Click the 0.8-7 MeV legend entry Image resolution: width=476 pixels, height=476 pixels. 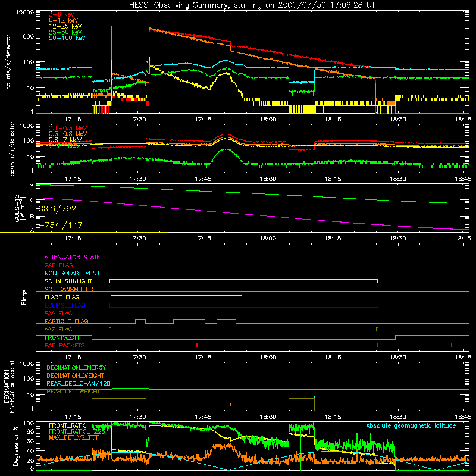click(x=65, y=140)
